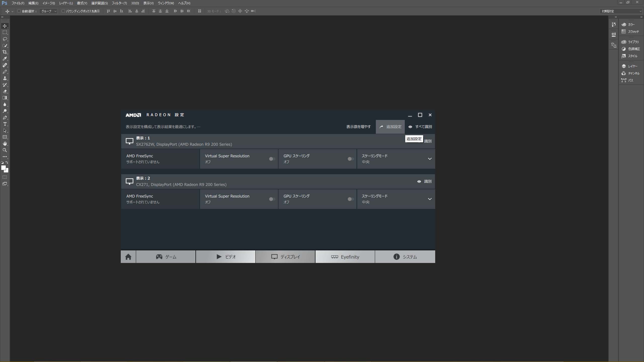Click the background color swatch

7,171
